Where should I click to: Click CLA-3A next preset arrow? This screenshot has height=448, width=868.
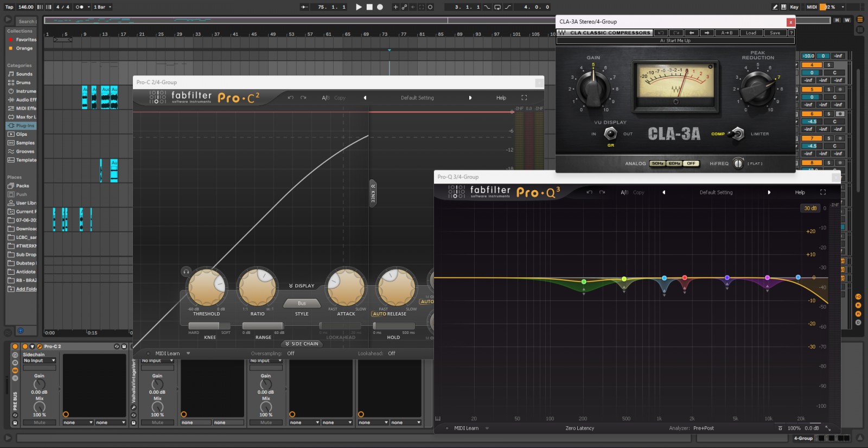click(706, 33)
